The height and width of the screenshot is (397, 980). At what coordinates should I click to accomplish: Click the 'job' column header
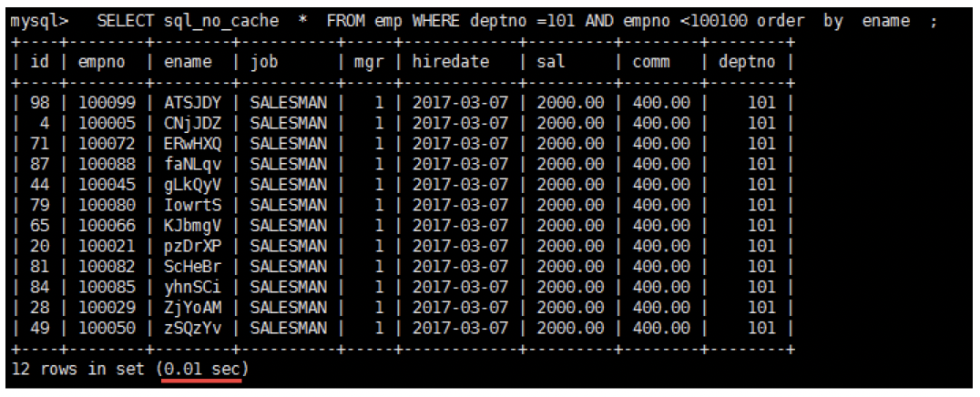click(264, 62)
